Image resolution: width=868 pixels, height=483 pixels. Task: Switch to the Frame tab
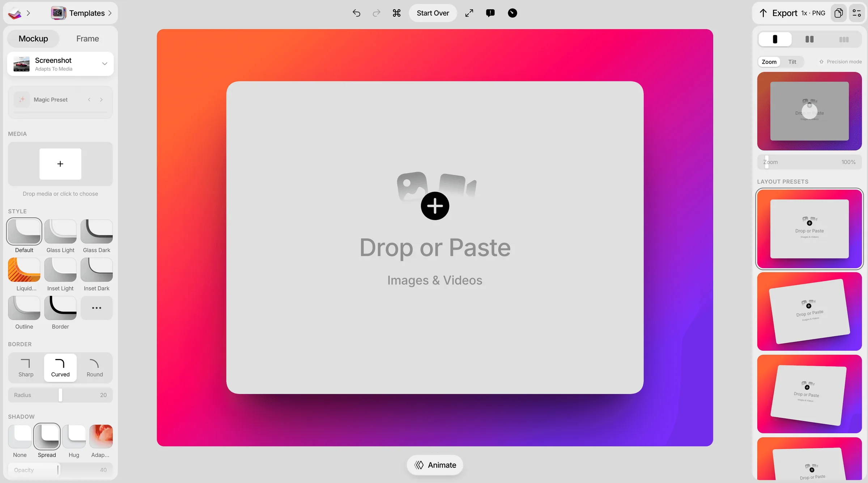88,39
